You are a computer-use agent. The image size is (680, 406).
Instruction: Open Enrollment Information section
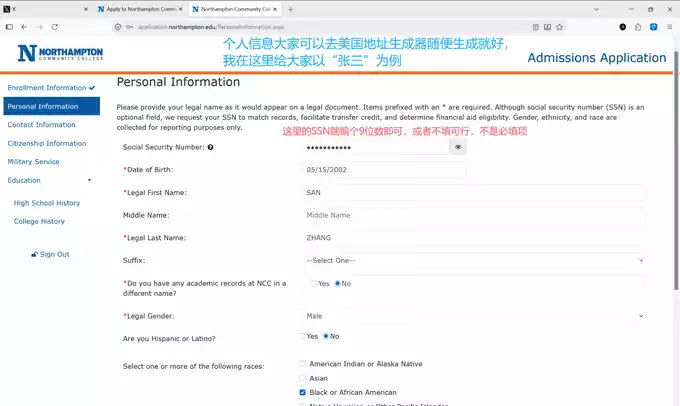click(47, 88)
